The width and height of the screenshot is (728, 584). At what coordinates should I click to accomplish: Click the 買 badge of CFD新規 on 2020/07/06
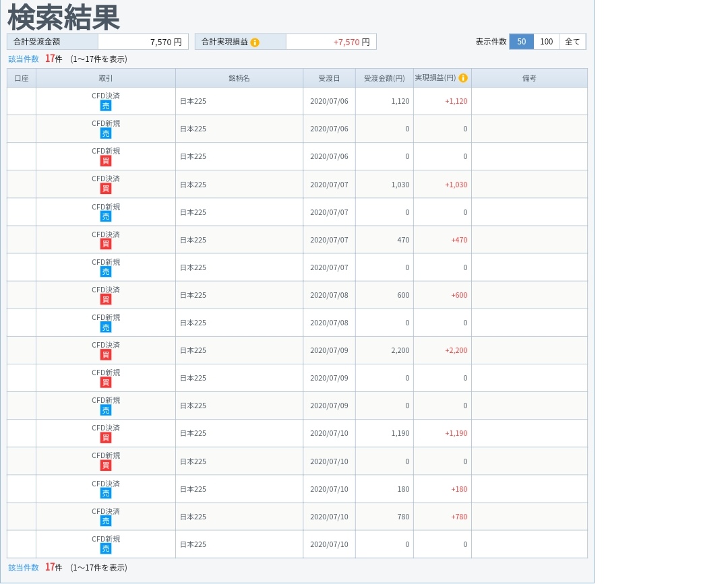click(x=106, y=161)
